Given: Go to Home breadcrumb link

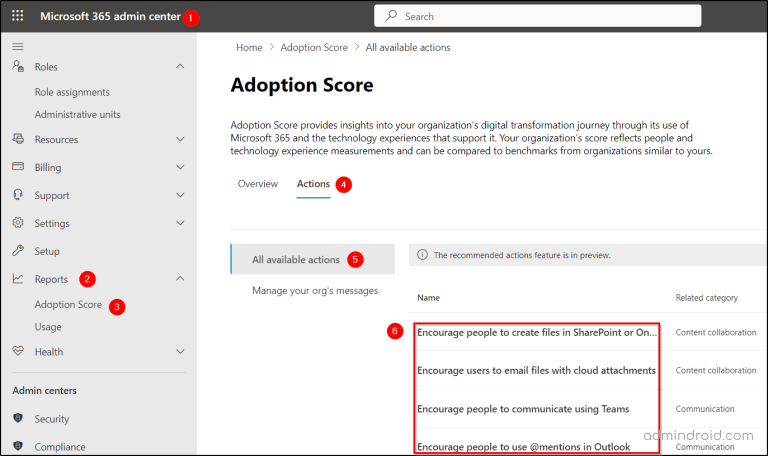Looking at the screenshot, I should (249, 48).
